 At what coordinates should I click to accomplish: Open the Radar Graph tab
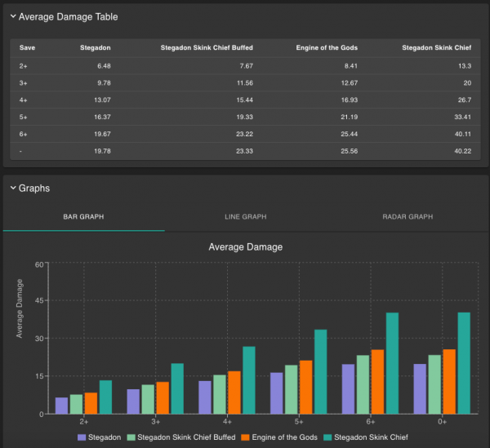click(408, 217)
